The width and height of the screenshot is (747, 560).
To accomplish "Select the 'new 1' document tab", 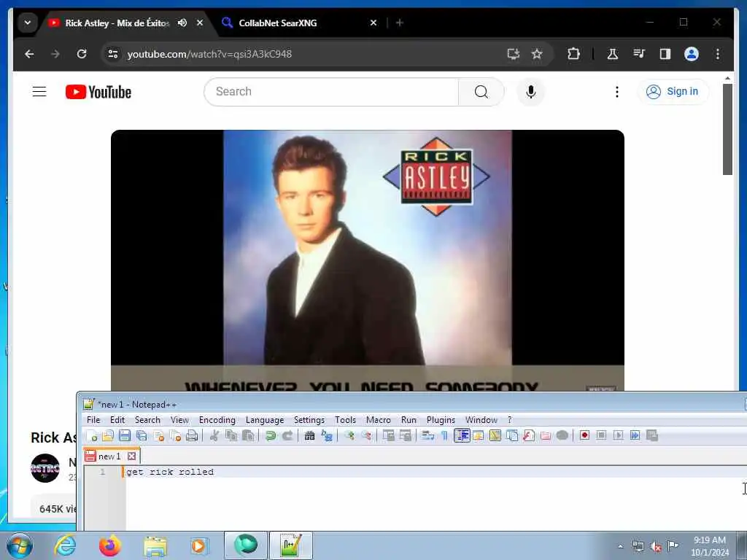I will [109, 456].
